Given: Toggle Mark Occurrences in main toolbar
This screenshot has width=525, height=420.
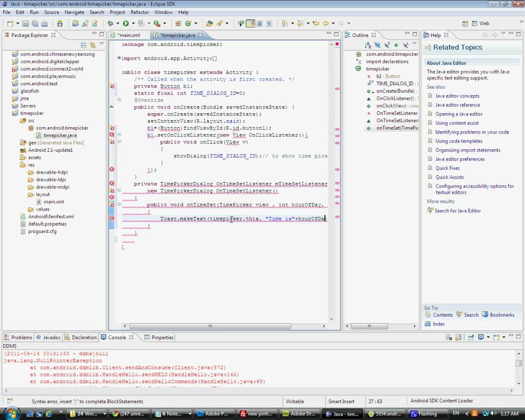Looking at the screenshot, I should (250, 23).
